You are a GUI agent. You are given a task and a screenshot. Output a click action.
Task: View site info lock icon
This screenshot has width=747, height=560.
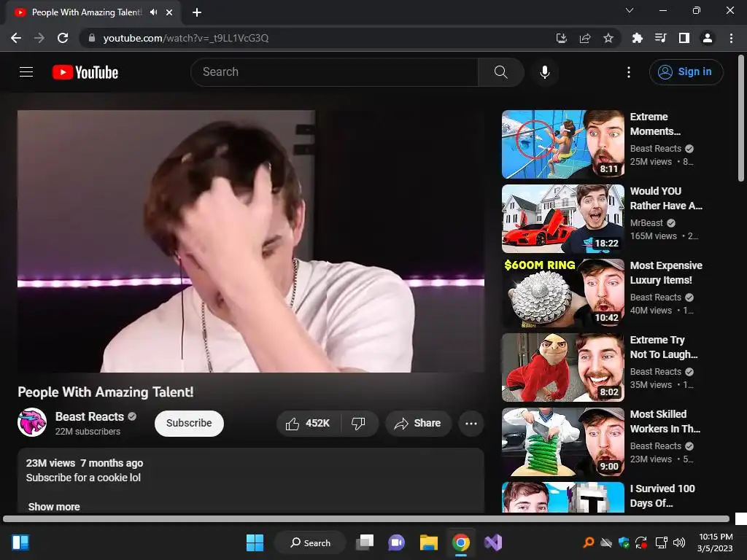click(92, 38)
